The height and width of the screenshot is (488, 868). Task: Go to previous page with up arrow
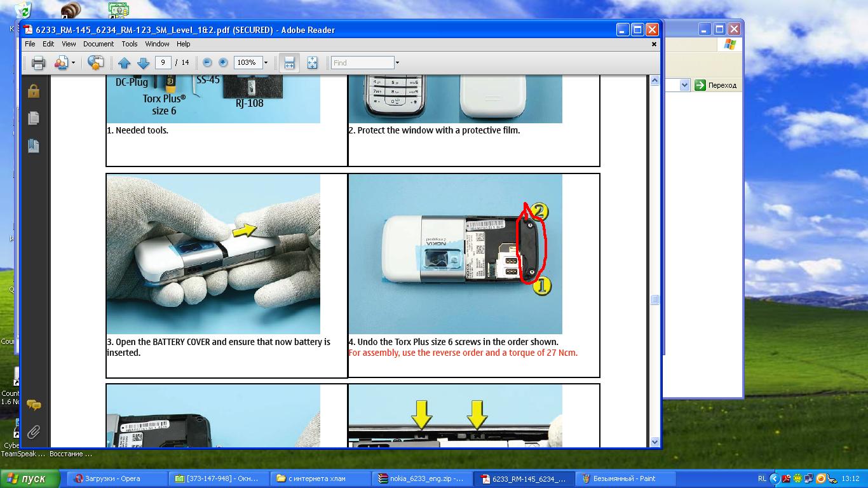125,62
